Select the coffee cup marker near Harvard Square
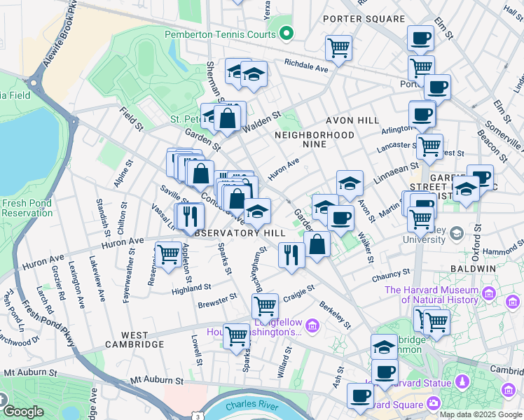 360,397
